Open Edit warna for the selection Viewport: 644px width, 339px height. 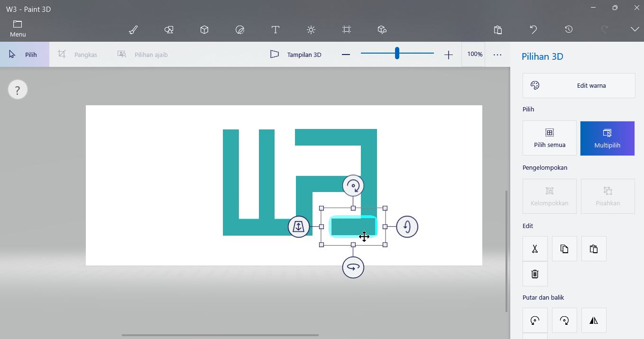point(579,85)
